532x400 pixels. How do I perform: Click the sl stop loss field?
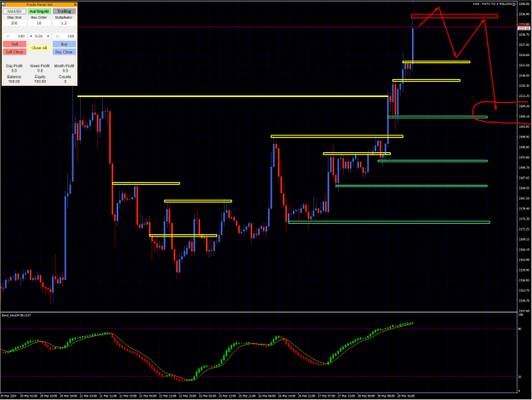(x=15, y=36)
